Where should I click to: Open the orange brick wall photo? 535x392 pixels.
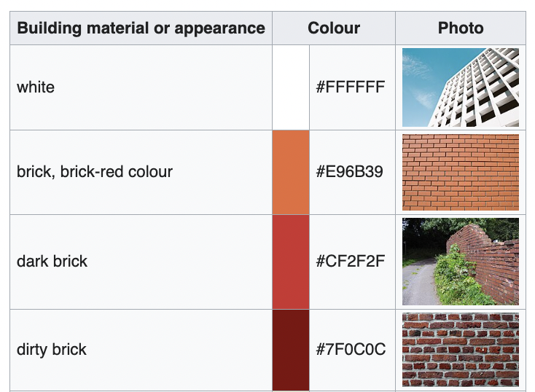460,172
